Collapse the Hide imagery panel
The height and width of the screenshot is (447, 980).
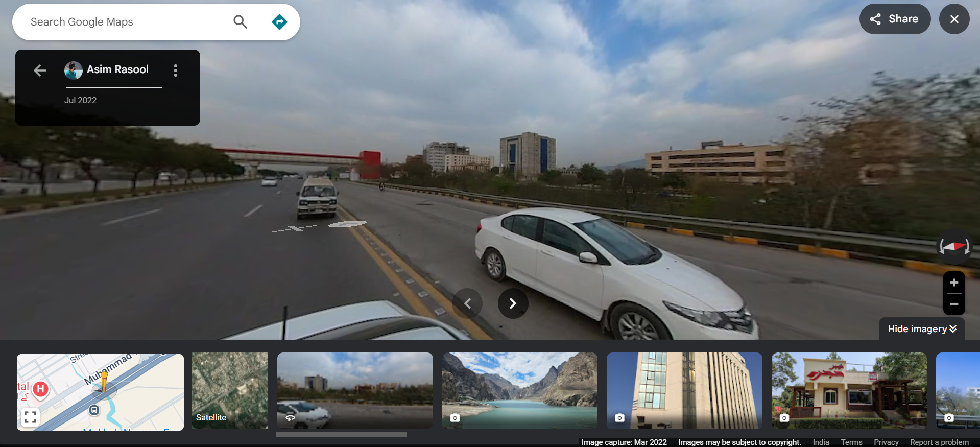click(922, 329)
